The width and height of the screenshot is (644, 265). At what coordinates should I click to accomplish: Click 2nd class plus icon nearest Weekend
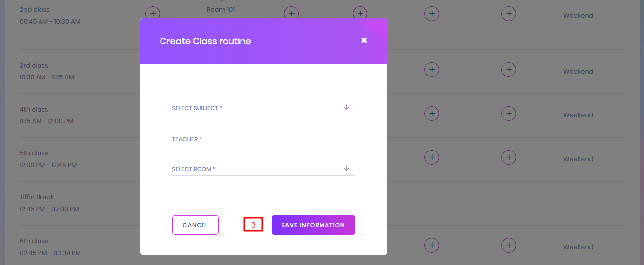coord(509,14)
